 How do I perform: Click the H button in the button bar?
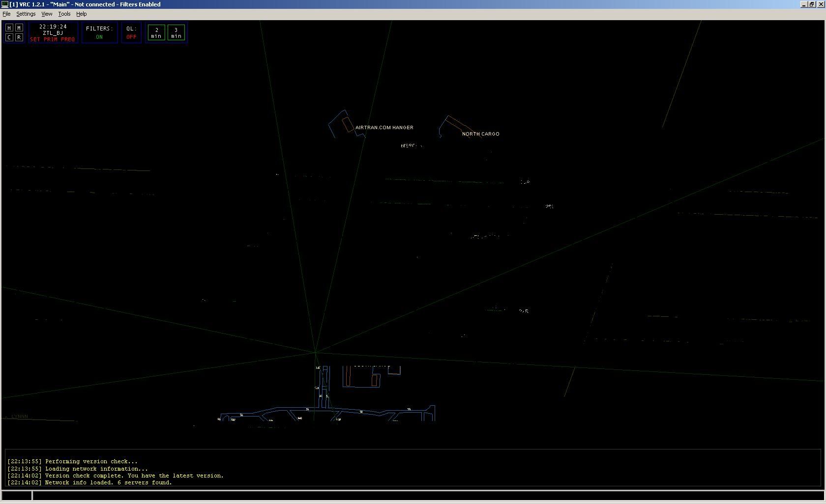[x=9, y=28]
